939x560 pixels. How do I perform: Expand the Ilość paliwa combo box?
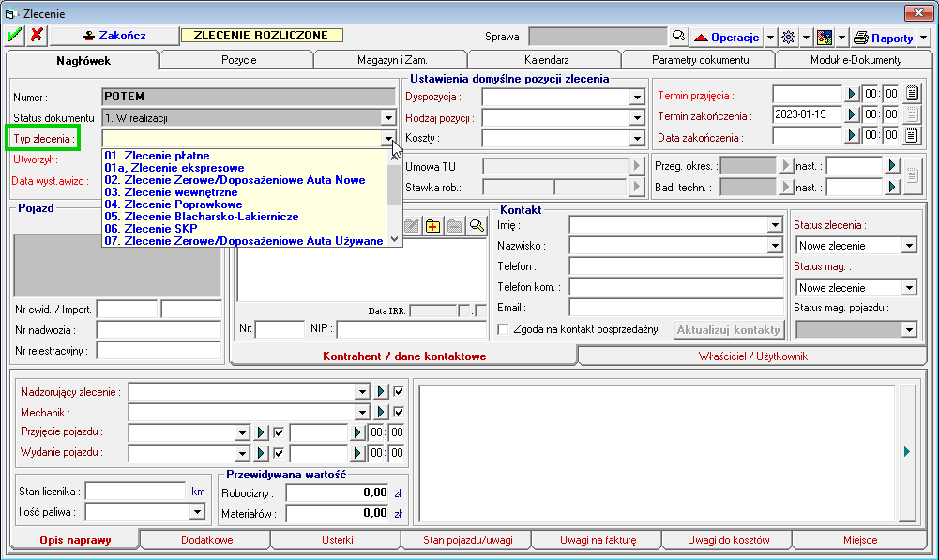197,511
